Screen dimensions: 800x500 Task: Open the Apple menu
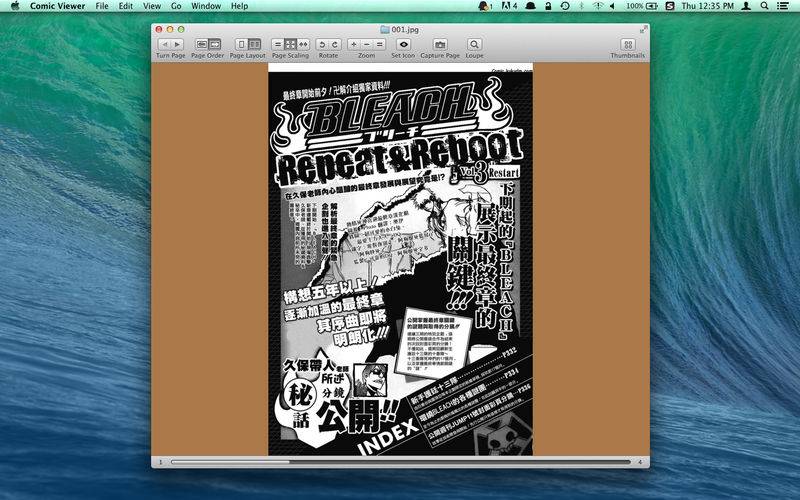point(14,6)
